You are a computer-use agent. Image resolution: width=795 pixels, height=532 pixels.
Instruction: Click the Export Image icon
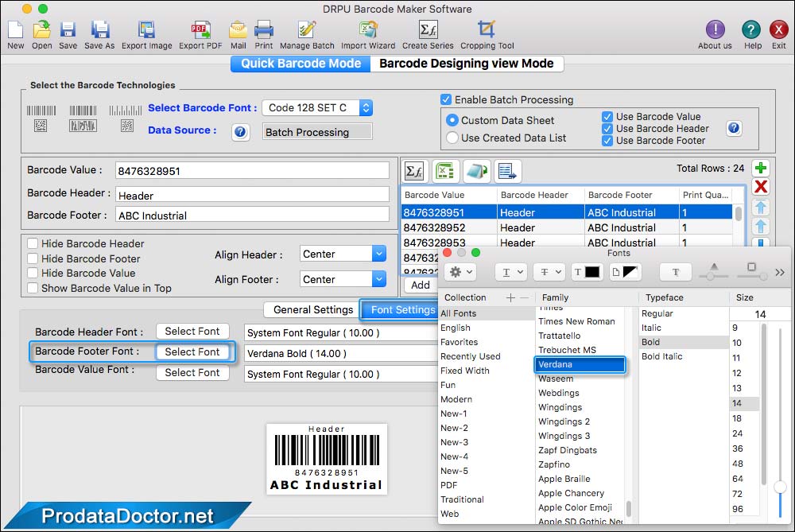tap(146, 30)
